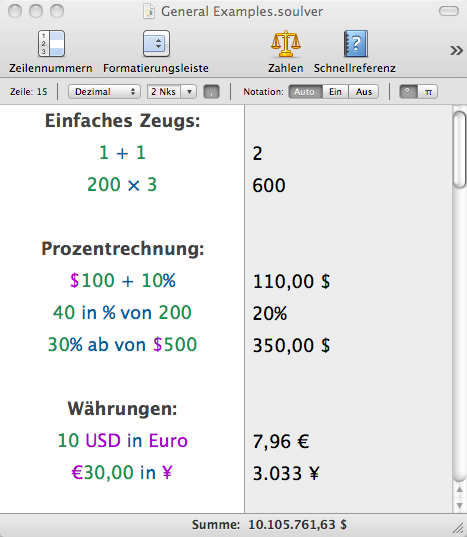The height and width of the screenshot is (537, 467).
Task: Open the Dezimal number format dropdown
Action: click(104, 92)
